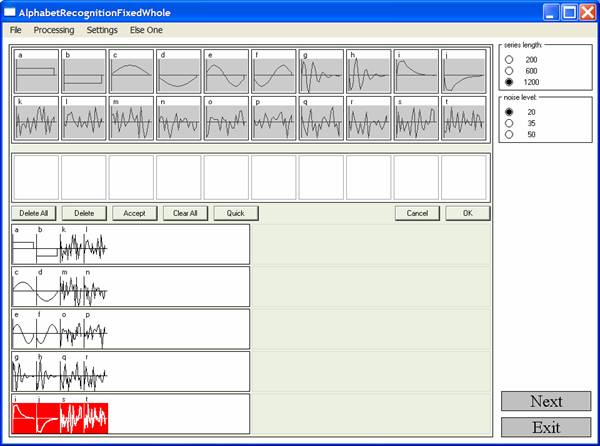
Task: Minimize the AlphabetRecognitionFixedWhole window
Action: click(x=550, y=13)
